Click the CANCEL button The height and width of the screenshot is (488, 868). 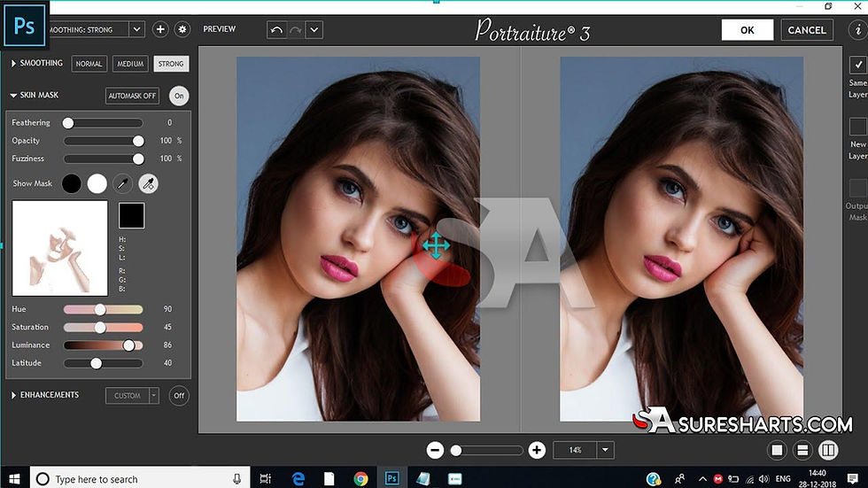(x=807, y=30)
